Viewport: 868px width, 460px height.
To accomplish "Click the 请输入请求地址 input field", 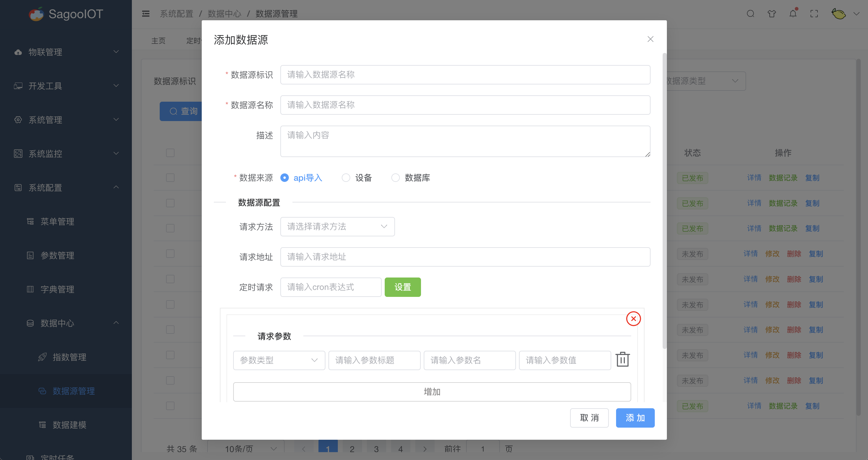I will (465, 257).
